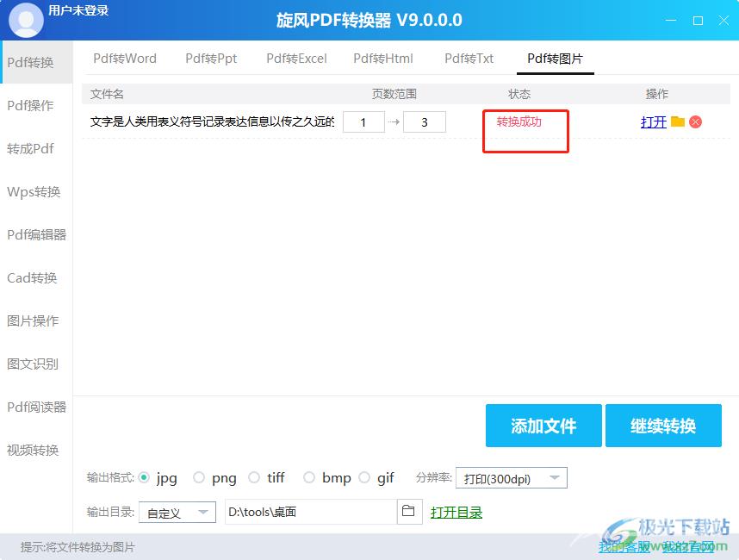
Task: Click the 页数范围 column header
Action: point(394,94)
